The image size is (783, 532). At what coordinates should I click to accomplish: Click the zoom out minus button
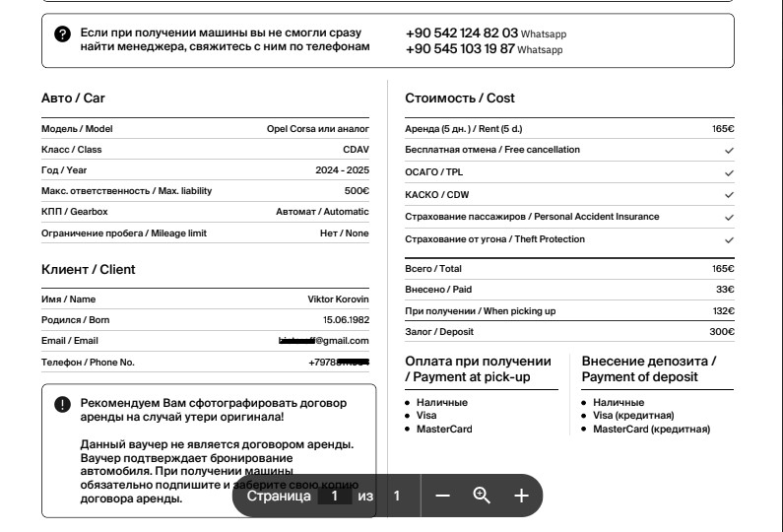[x=442, y=496]
